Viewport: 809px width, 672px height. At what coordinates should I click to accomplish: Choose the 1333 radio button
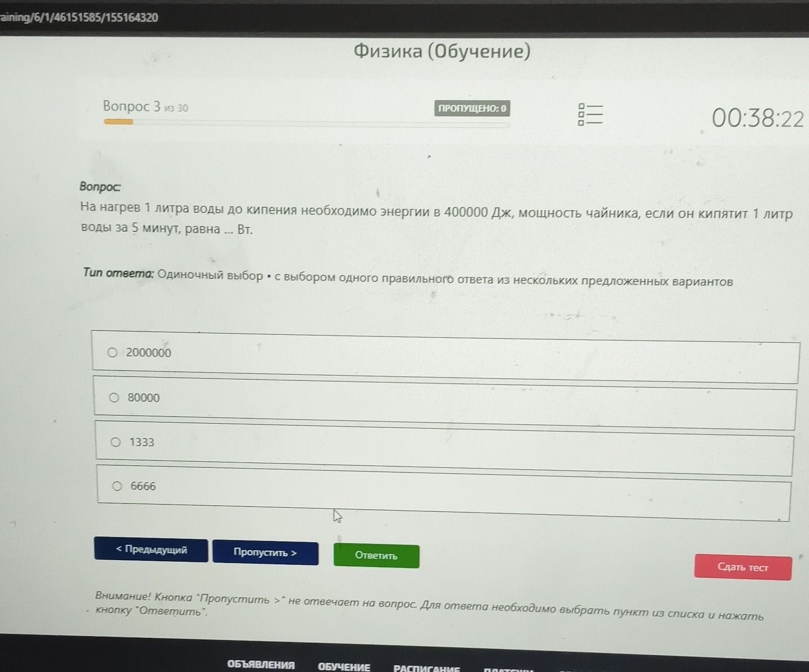point(116,442)
